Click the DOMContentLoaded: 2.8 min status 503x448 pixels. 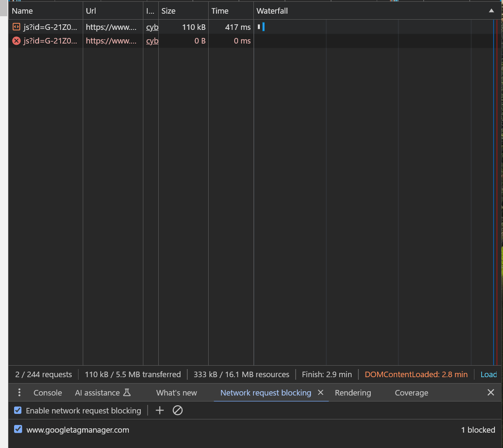[x=416, y=375]
